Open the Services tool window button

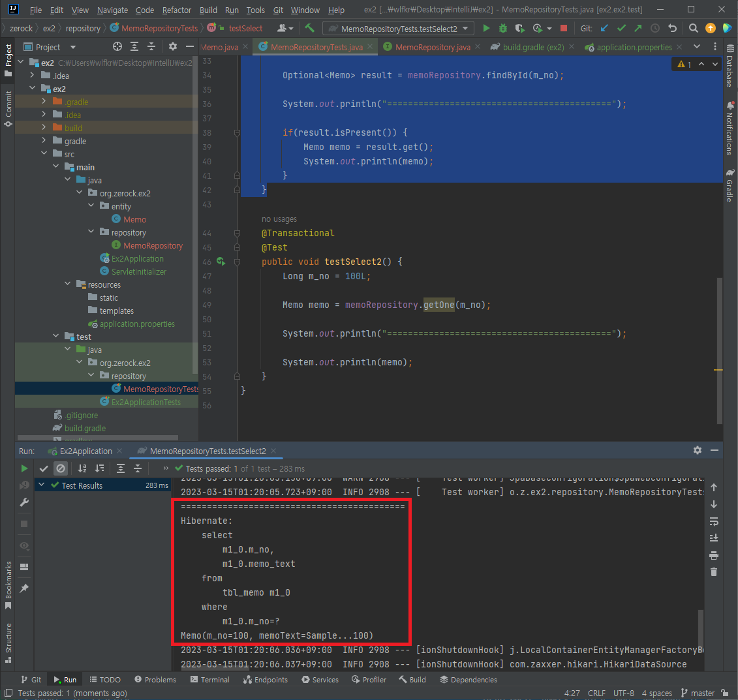click(320, 679)
